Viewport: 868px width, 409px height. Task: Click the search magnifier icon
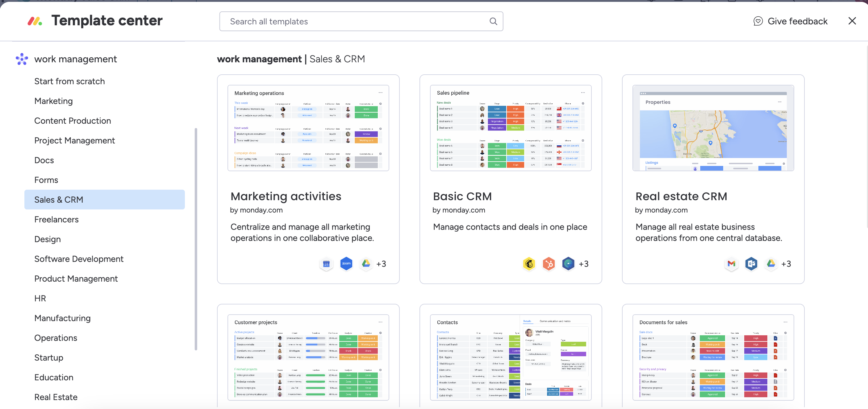pos(493,21)
